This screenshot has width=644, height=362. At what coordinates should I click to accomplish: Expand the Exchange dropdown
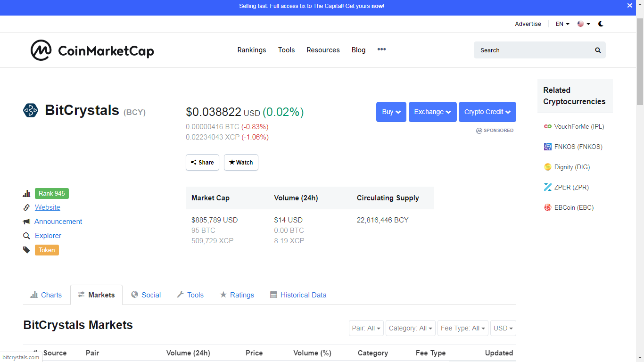coord(433,112)
